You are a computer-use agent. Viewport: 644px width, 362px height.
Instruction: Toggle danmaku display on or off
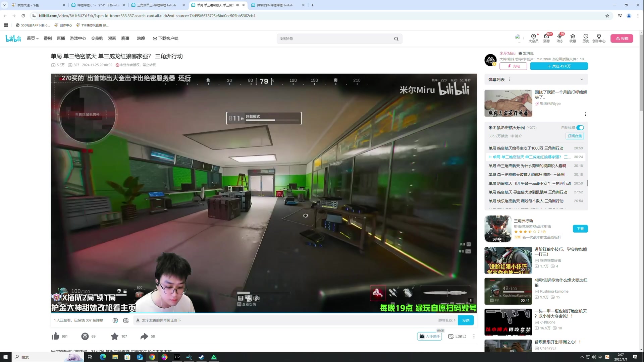[115, 320]
